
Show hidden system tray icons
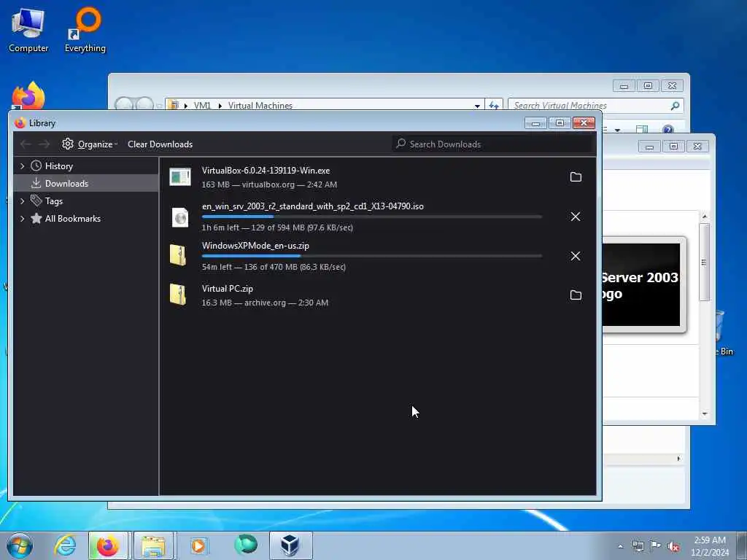click(x=620, y=546)
